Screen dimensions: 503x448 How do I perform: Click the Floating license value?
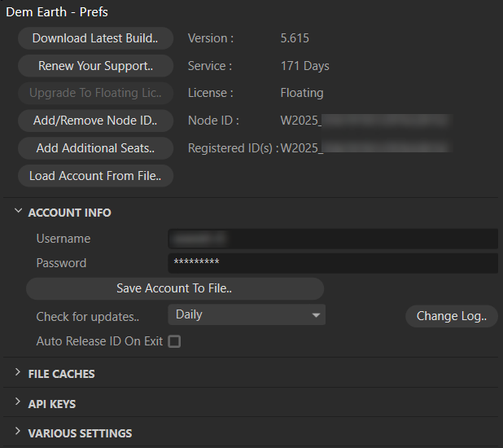pyautogui.click(x=302, y=93)
